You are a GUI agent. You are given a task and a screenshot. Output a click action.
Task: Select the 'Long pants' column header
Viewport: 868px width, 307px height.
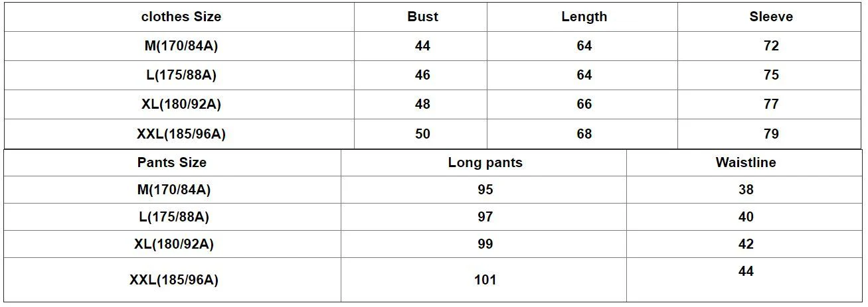pos(485,162)
